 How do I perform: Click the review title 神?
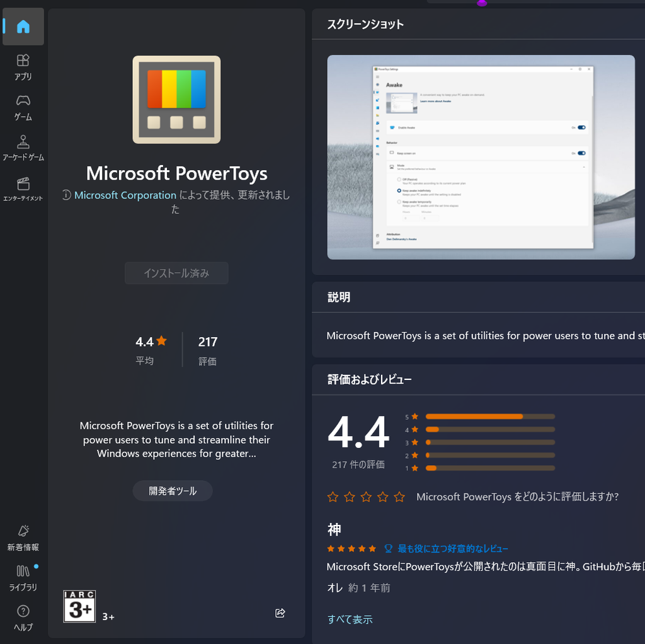[x=334, y=529]
